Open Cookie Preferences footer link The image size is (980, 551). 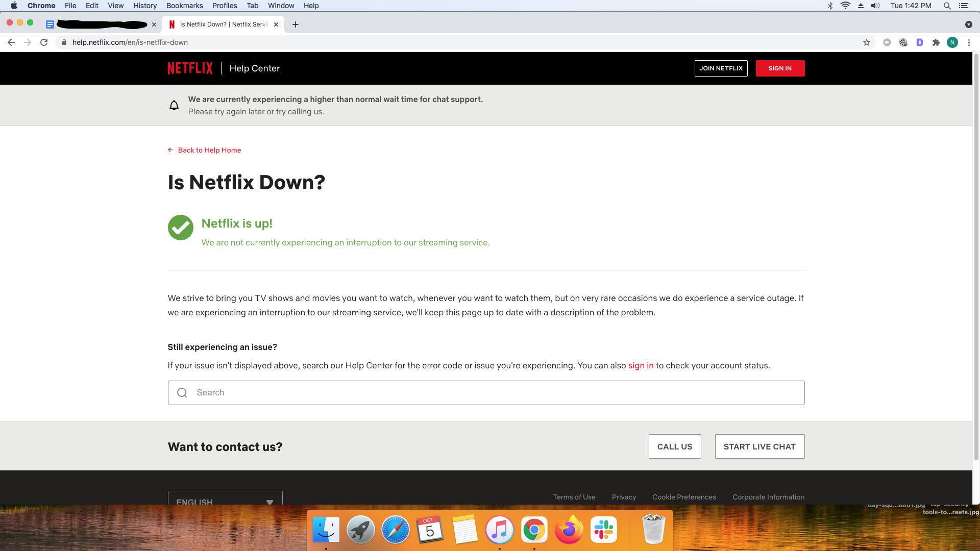pyautogui.click(x=684, y=497)
